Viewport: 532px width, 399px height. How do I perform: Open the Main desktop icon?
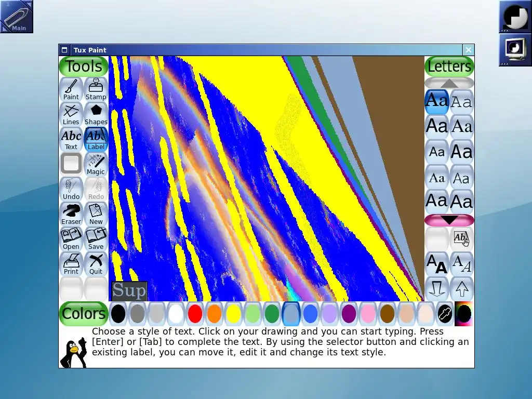pyautogui.click(x=17, y=16)
